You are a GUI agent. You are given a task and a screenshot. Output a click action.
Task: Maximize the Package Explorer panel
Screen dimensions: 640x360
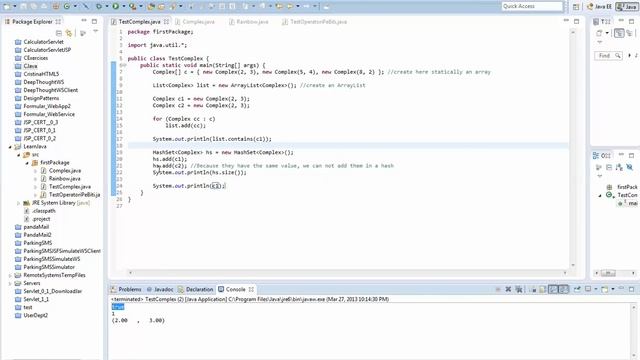pos(94,21)
